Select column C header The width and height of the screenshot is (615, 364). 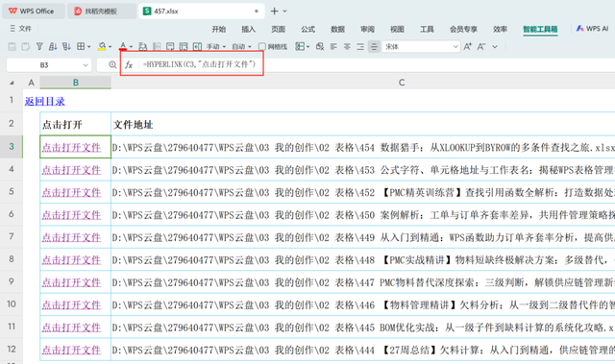[x=402, y=83]
